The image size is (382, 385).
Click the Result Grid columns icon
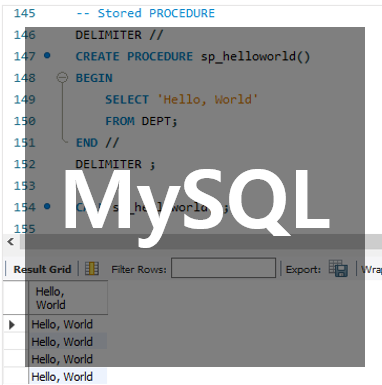pyautogui.click(x=92, y=268)
